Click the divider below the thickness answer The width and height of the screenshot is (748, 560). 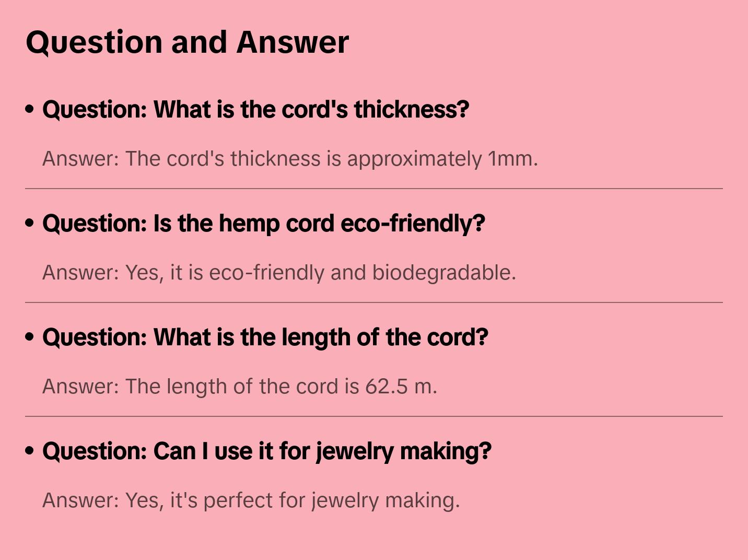pyautogui.click(x=374, y=189)
